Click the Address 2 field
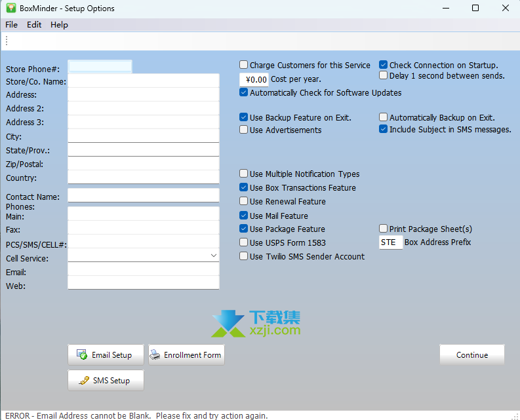 (x=144, y=108)
